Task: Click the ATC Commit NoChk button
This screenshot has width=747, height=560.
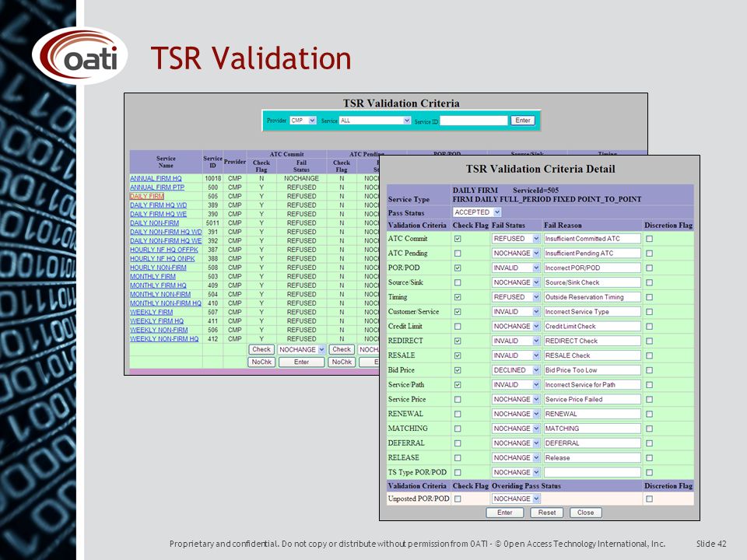Action: tap(261, 362)
